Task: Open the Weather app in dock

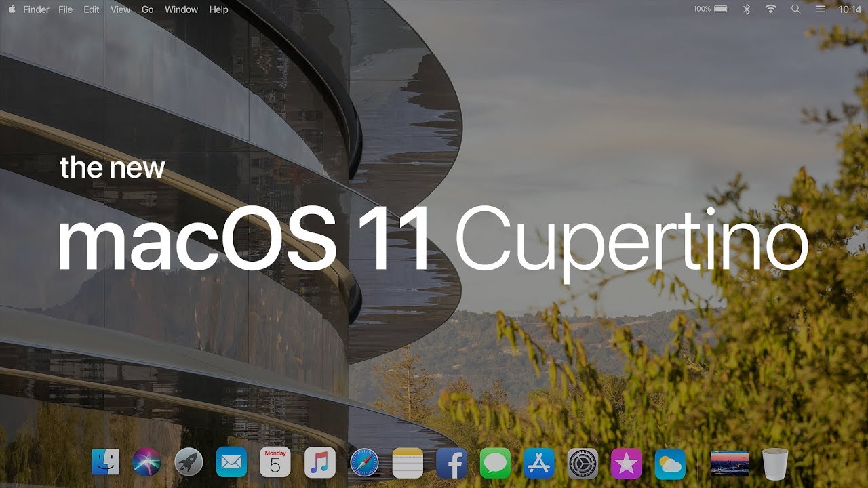Action: (670, 463)
